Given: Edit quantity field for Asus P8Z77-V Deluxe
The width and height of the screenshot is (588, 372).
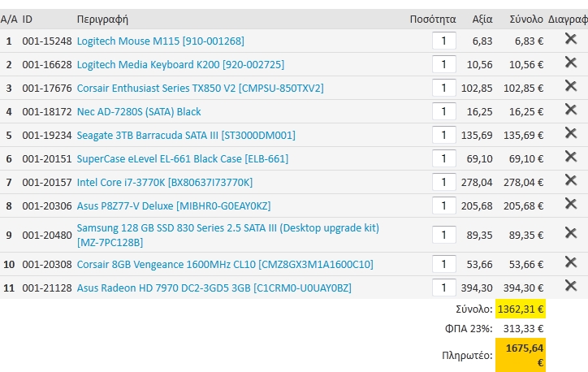Looking at the screenshot, I should 444,205.
